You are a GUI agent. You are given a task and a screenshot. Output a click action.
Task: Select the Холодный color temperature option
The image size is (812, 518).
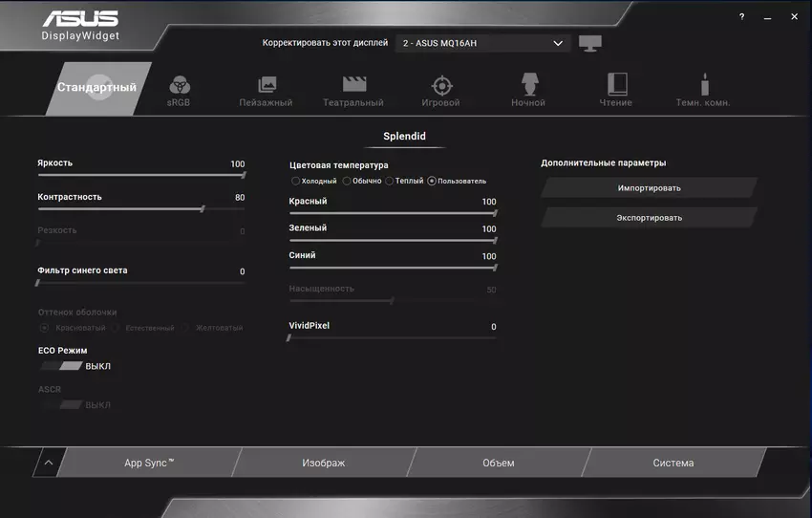(296, 181)
